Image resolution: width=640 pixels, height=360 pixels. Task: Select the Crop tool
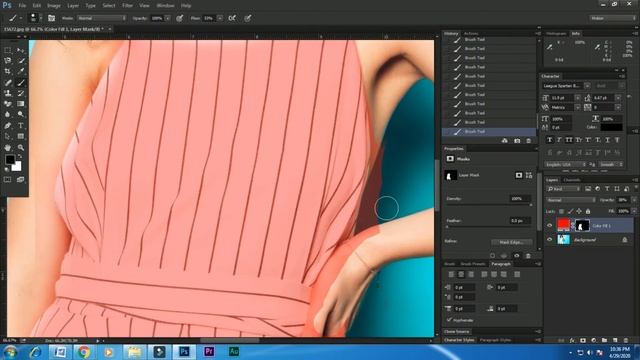coord(8,71)
